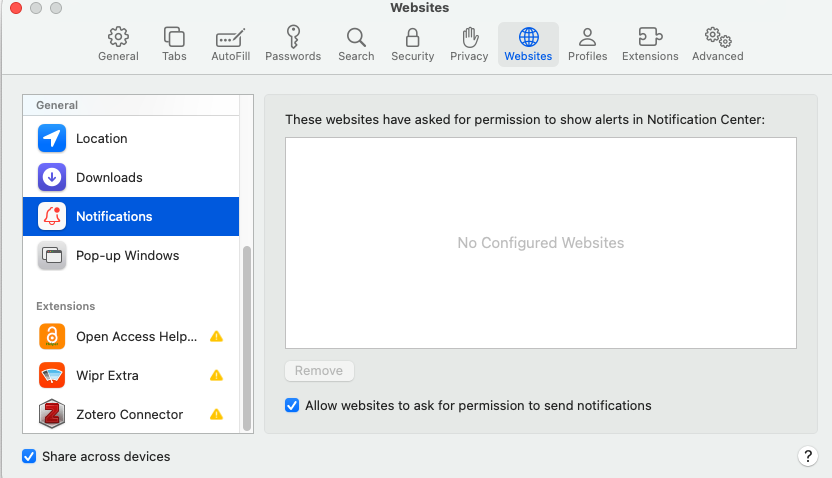Image resolution: width=832 pixels, height=478 pixels.
Task: Select Pop-up Windows in the sidebar
Action: coord(127,256)
